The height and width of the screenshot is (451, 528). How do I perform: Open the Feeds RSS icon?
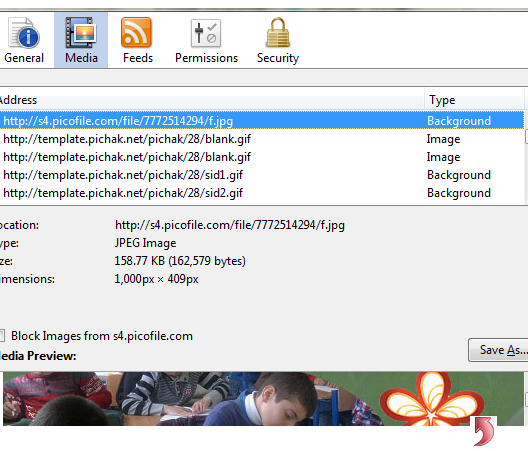[136, 32]
